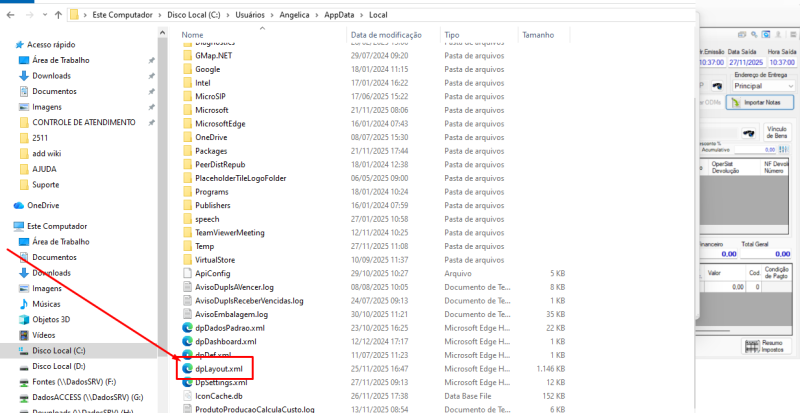Click Importar Notas button in background window
The image size is (800, 413).
tap(760, 103)
